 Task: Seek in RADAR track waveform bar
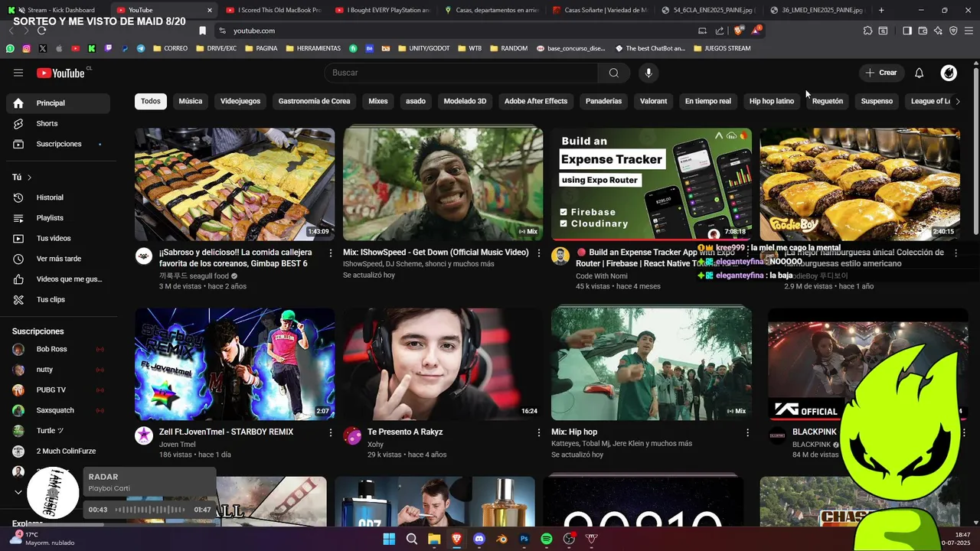(x=150, y=510)
